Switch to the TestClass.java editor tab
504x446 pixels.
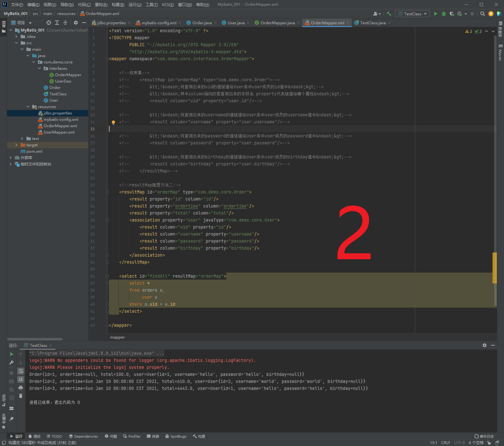pos(372,23)
